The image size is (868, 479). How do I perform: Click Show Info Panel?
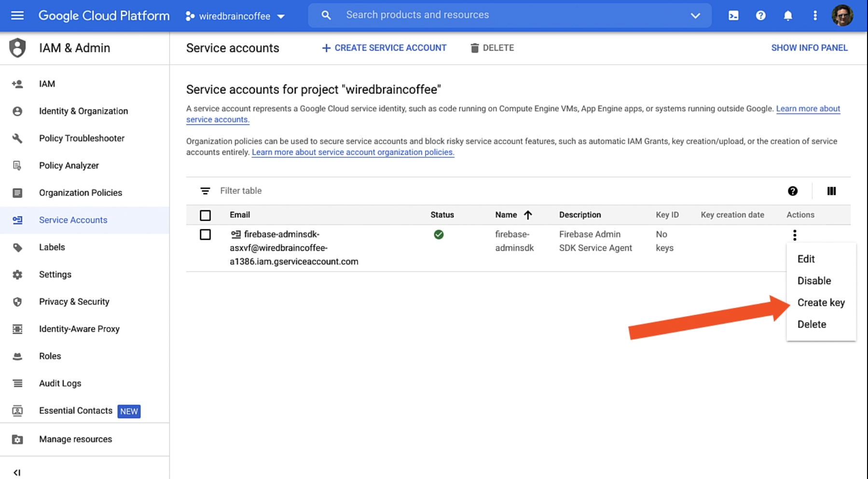pos(809,48)
